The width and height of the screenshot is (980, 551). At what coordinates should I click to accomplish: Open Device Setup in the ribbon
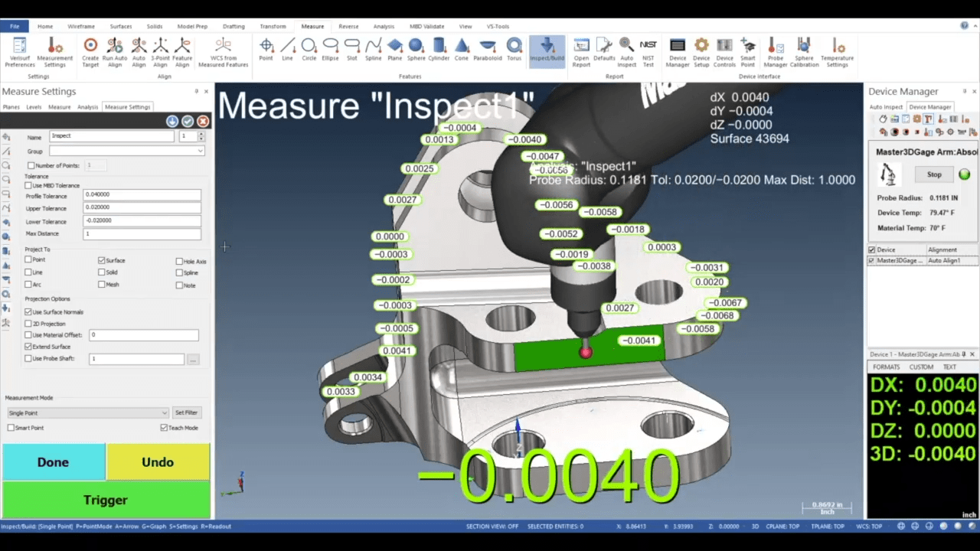[x=701, y=52]
